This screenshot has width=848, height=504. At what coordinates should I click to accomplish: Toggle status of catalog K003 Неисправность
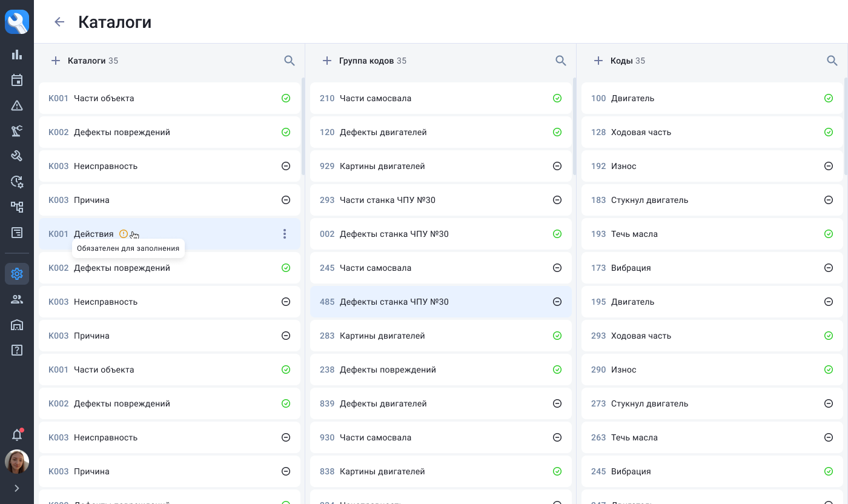(285, 166)
